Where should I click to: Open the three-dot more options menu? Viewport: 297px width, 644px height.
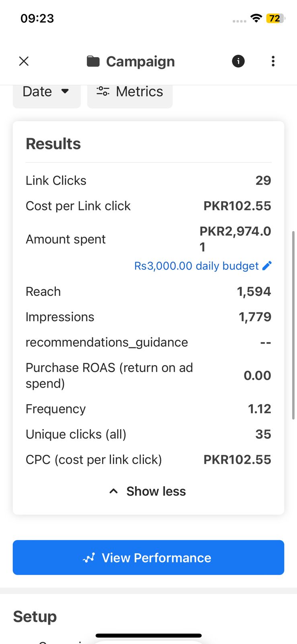pos(273,61)
